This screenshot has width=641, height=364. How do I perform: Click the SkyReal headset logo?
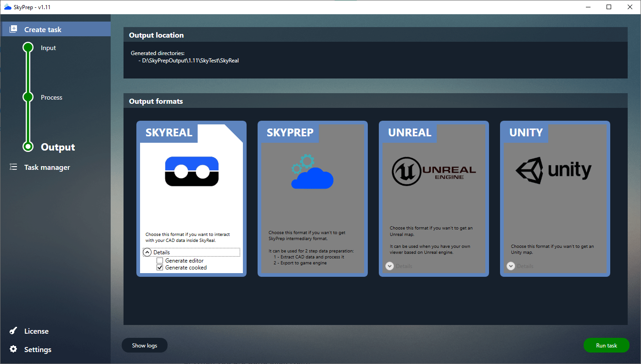click(191, 171)
